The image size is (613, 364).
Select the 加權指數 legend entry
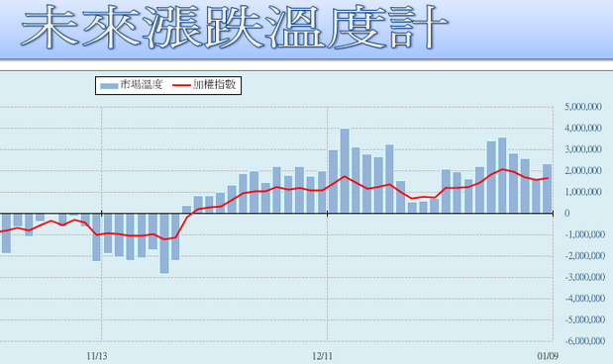pos(205,85)
